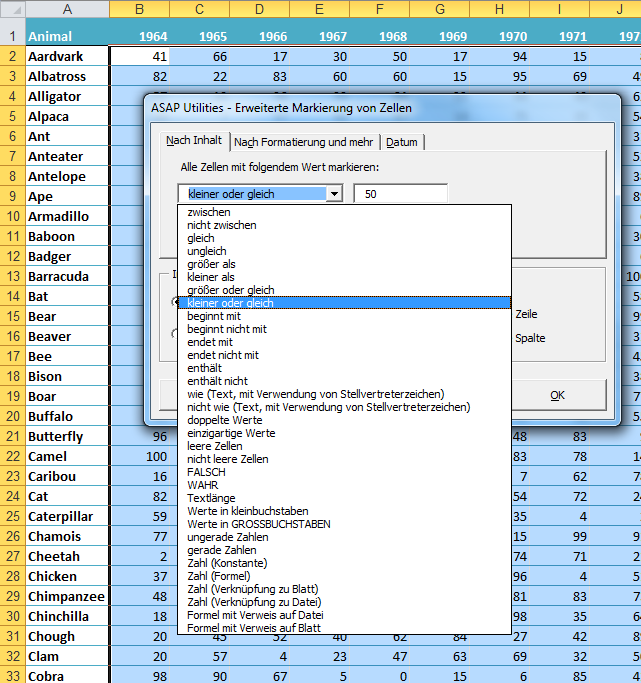
Task: Select row 33 header
Action: click(x=13, y=676)
